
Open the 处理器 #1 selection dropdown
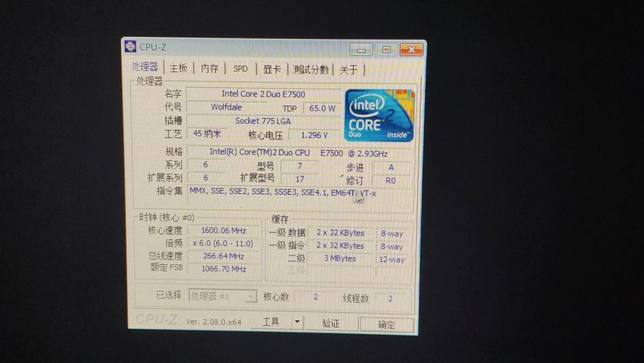[x=223, y=295]
